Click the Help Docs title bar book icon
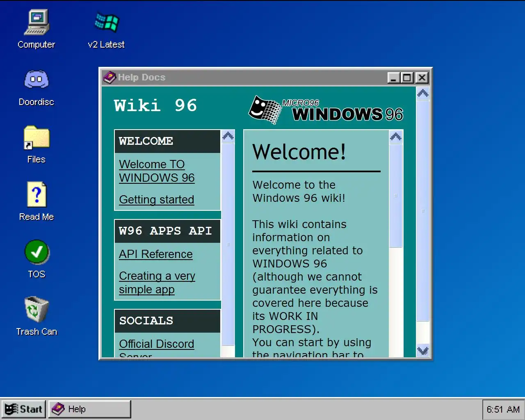Image resolution: width=525 pixels, height=420 pixels. pos(110,78)
